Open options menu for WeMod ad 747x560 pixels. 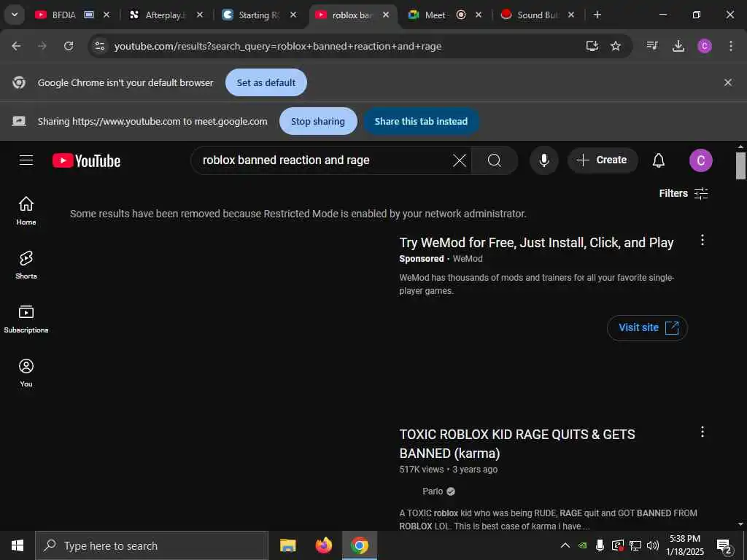click(x=703, y=241)
